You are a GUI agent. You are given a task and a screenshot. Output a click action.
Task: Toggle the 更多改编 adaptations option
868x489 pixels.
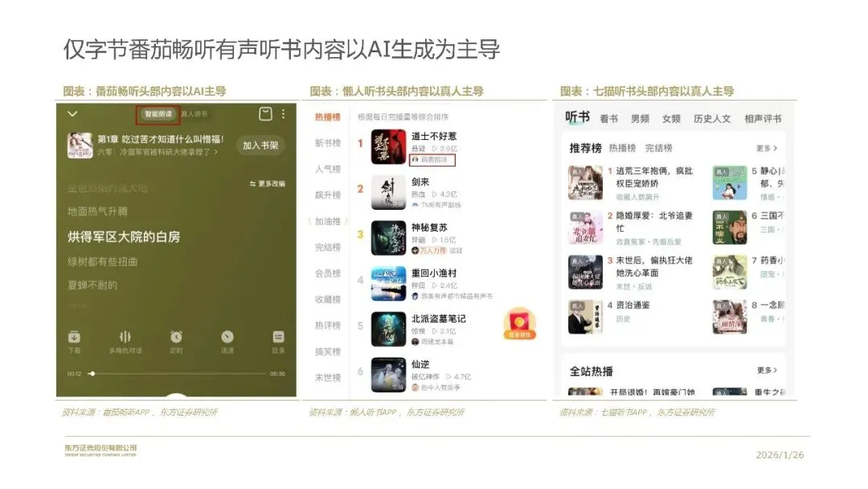point(268,183)
